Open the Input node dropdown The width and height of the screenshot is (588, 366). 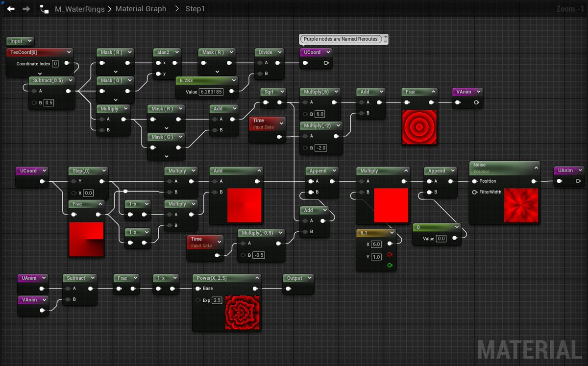point(29,41)
